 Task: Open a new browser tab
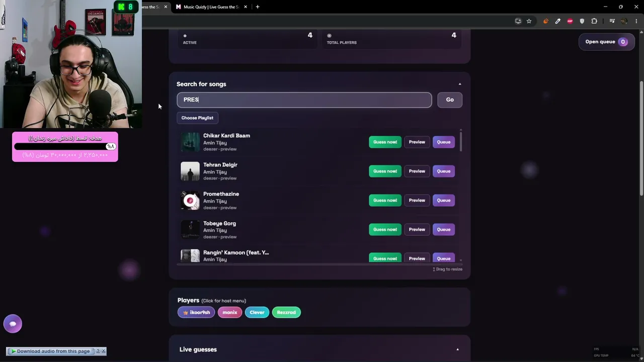(x=258, y=7)
